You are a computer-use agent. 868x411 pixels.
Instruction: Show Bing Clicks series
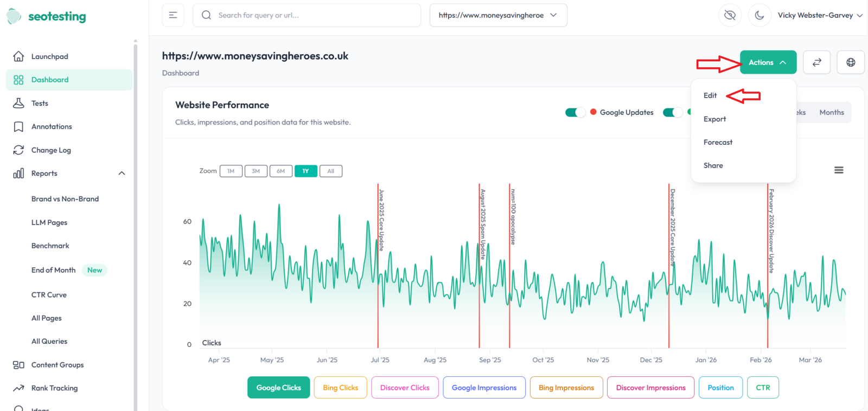point(341,388)
